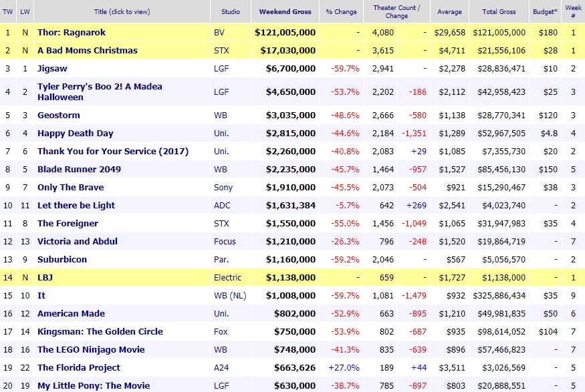Sort by the % Change column header
Screen dimensions: 585x392
342,11
